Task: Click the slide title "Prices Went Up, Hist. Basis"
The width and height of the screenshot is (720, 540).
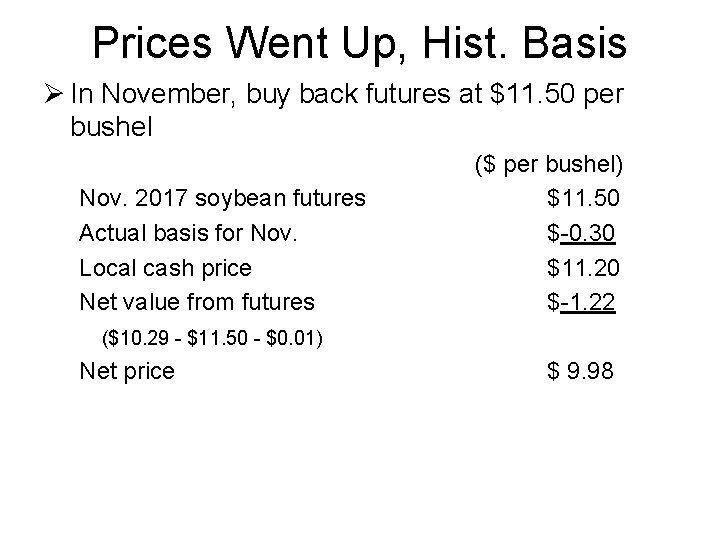Action: [x=359, y=42]
